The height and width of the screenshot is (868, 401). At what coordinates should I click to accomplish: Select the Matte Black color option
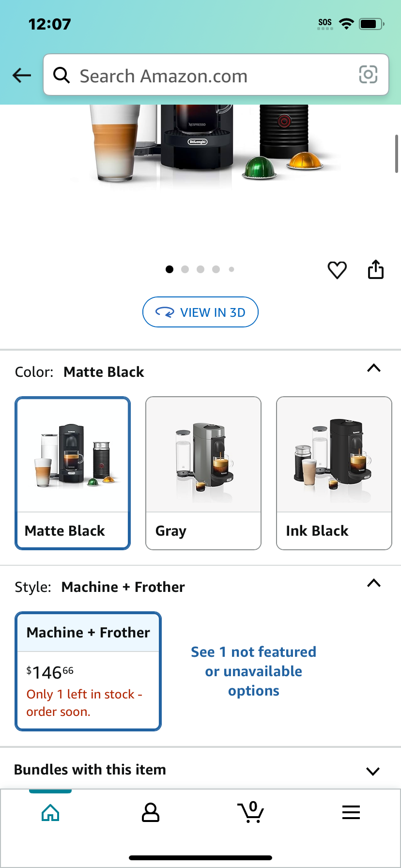point(73,473)
